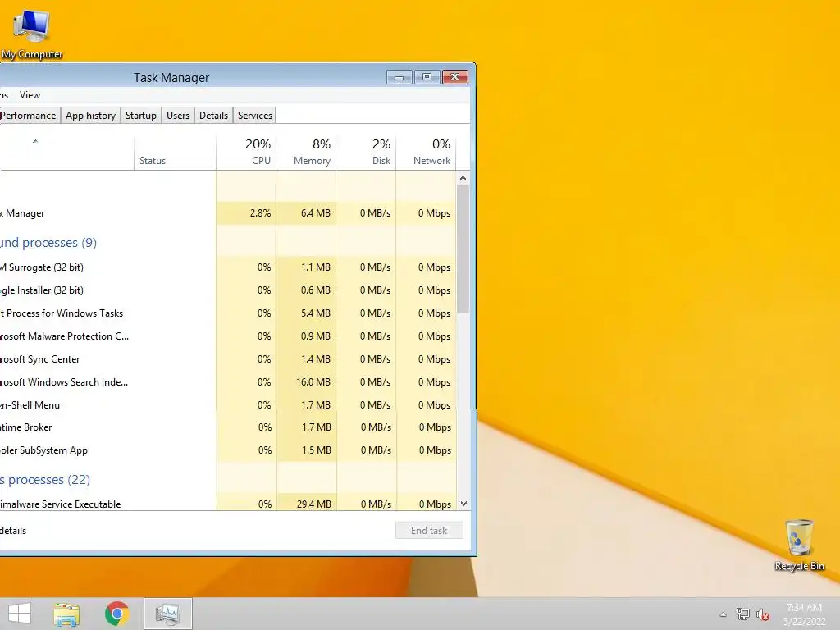Click the Windows Start button
This screenshot has width=840, height=630.
point(20,614)
